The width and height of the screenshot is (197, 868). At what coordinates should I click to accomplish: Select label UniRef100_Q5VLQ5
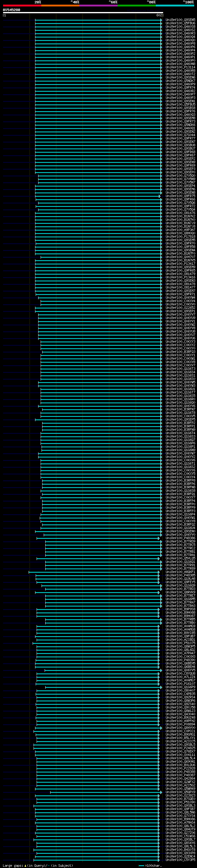tap(180, 558)
